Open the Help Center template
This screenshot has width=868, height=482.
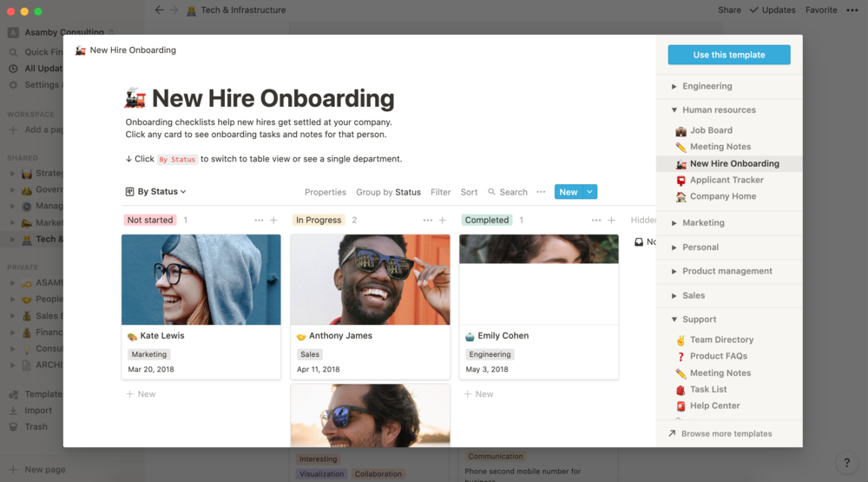tap(714, 406)
